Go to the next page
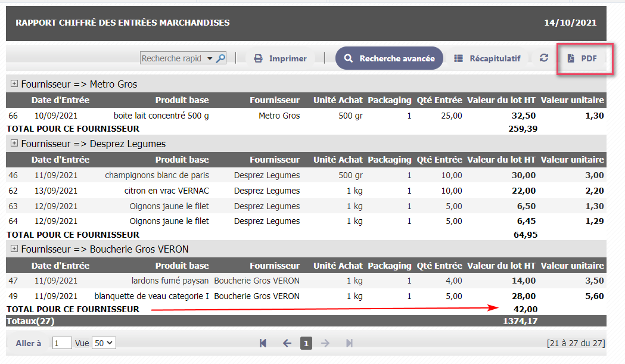 (325, 343)
